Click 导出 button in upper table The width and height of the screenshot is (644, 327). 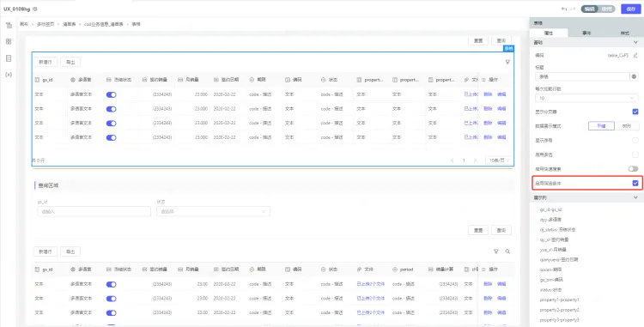[x=70, y=62]
